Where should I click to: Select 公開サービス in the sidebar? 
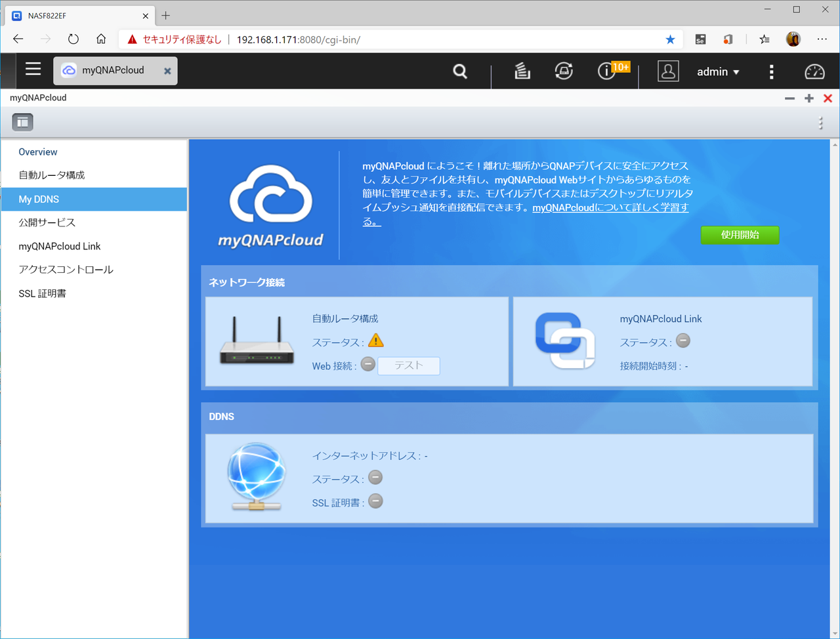click(94, 222)
